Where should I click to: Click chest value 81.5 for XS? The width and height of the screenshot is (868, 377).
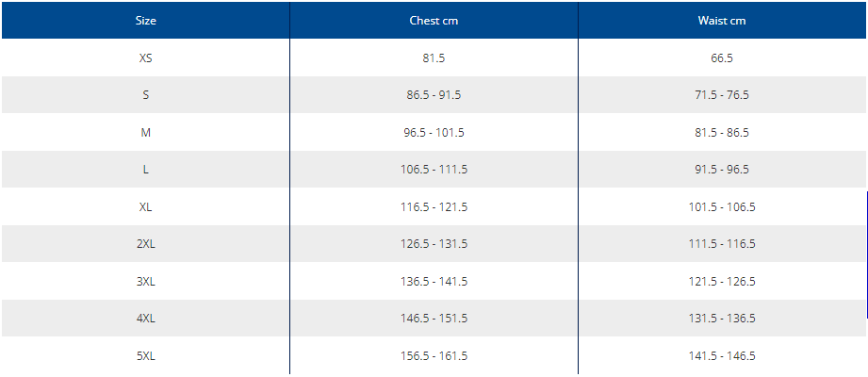434,58
